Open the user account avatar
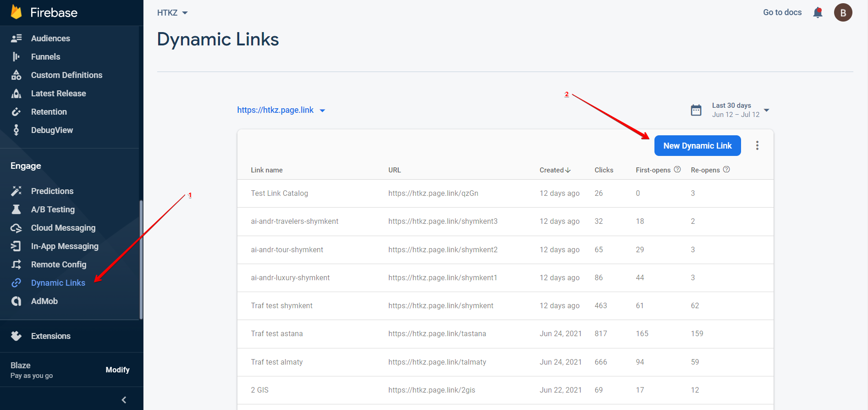 click(843, 13)
